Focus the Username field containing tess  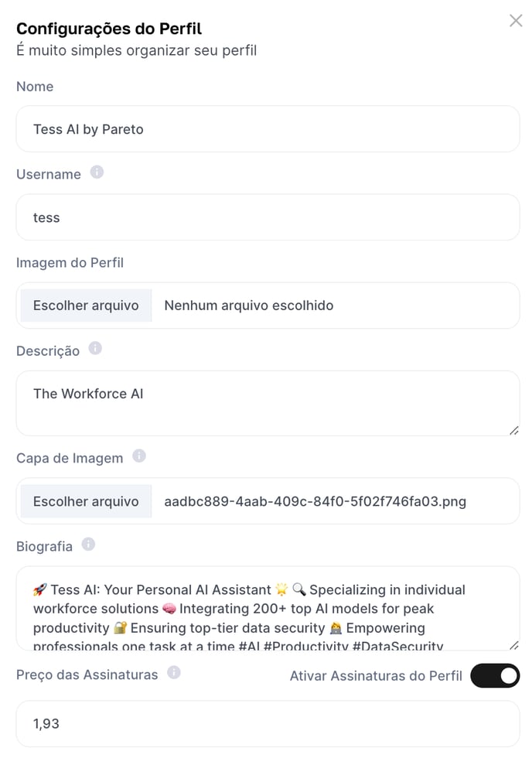pyautogui.click(x=268, y=217)
